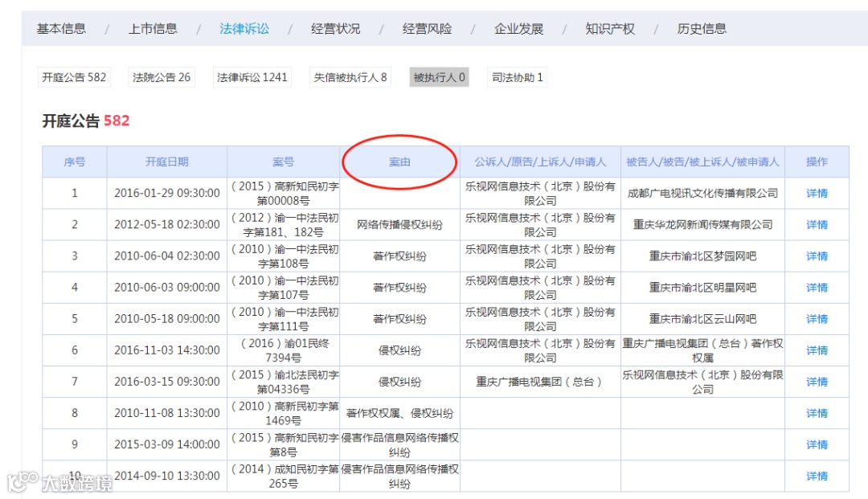Click date 2016-03-15 09:30:00
The width and height of the screenshot is (868, 499).
tap(166, 382)
